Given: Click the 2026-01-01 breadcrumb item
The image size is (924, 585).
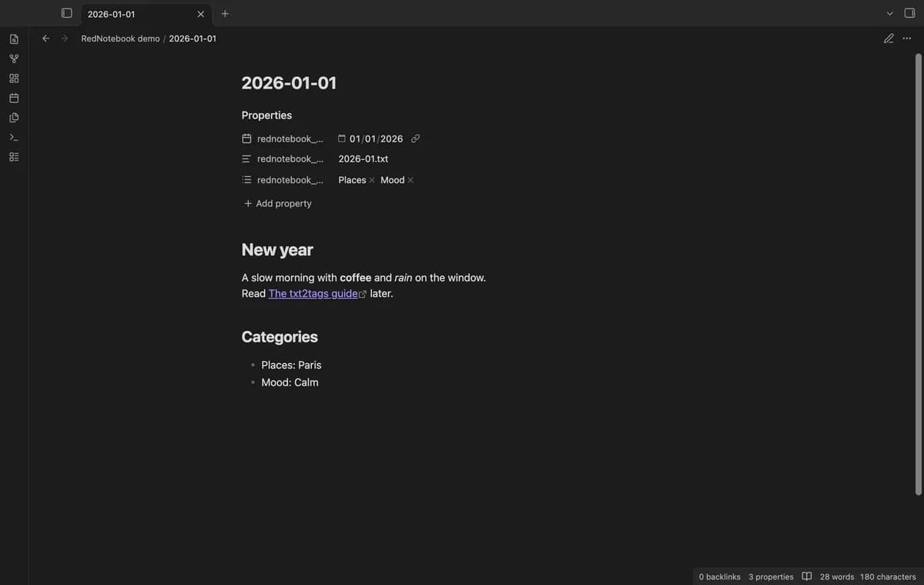Looking at the screenshot, I should (x=192, y=38).
